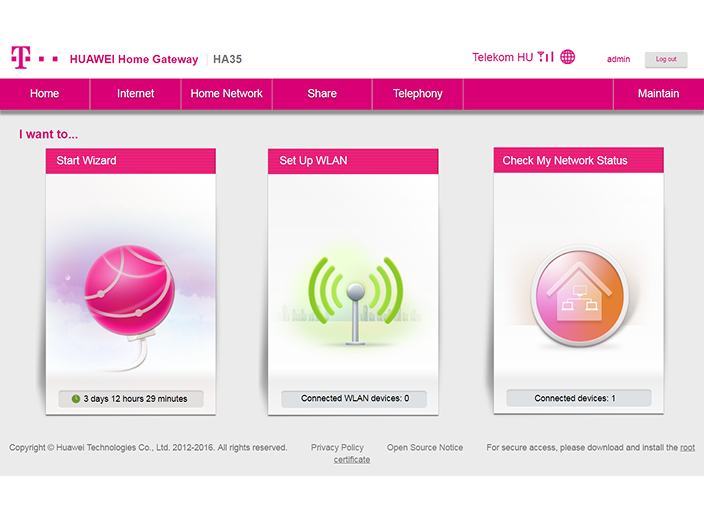Click the green uptime clock icon
This screenshot has height=514, width=704.
(75, 399)
